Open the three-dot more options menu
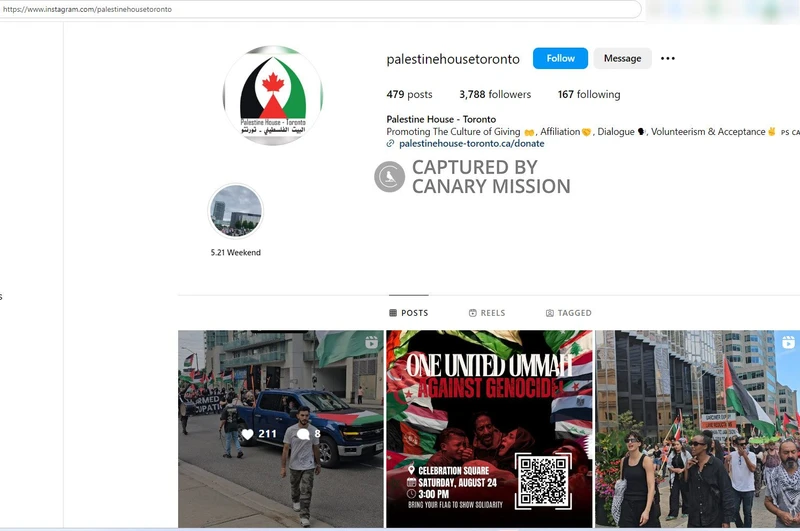Viewport: 800px width, 531px height. coord(668,58)
